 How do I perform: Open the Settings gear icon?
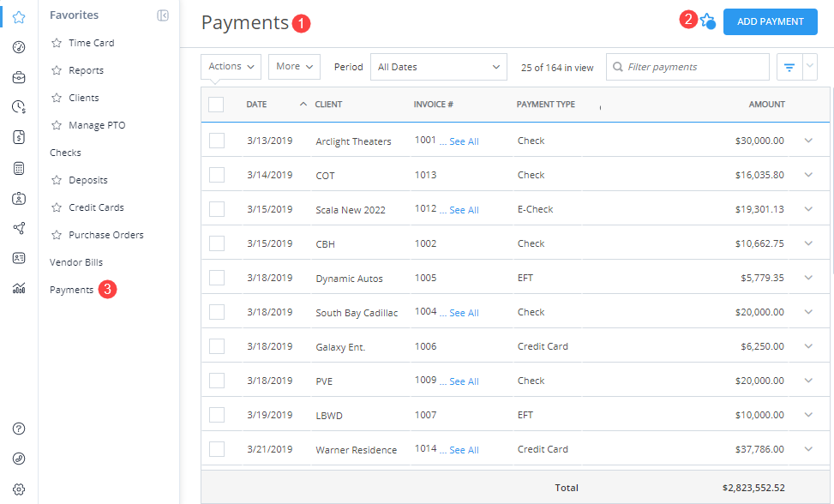point(18,489)
